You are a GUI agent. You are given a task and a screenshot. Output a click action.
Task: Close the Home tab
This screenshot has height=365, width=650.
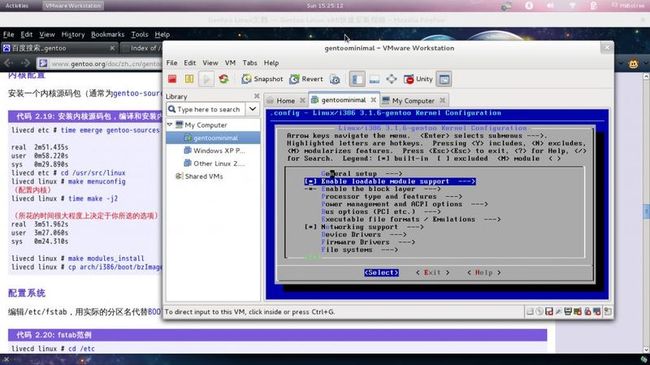coord(303,100)
